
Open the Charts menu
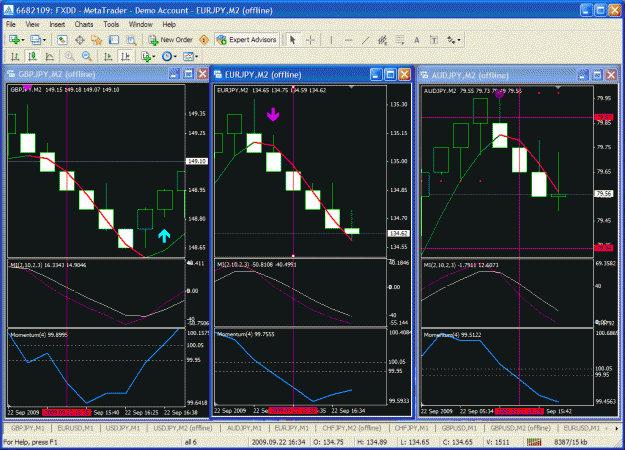(x=84, y=24)
